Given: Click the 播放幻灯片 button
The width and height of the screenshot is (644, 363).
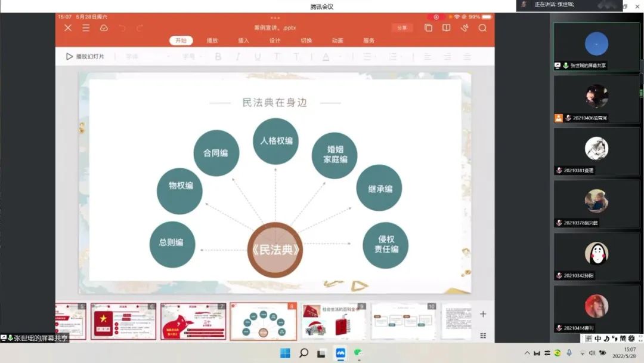Looking at the screenshot, I should 85,57.
